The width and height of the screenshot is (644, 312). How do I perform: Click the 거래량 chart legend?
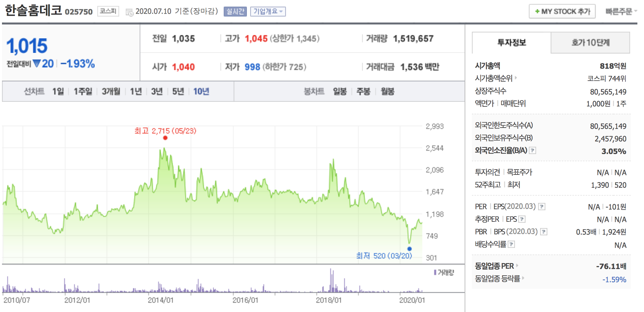coord(444,273)
